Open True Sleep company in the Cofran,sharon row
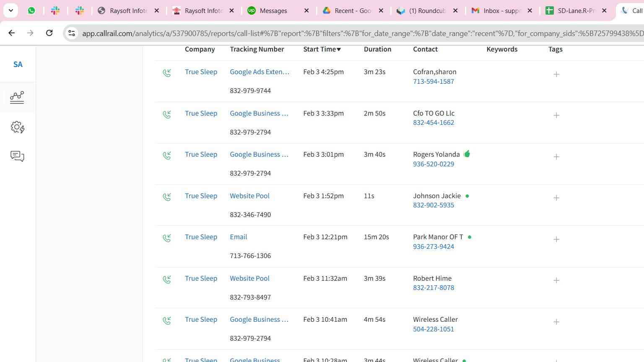 coord(201,72)
